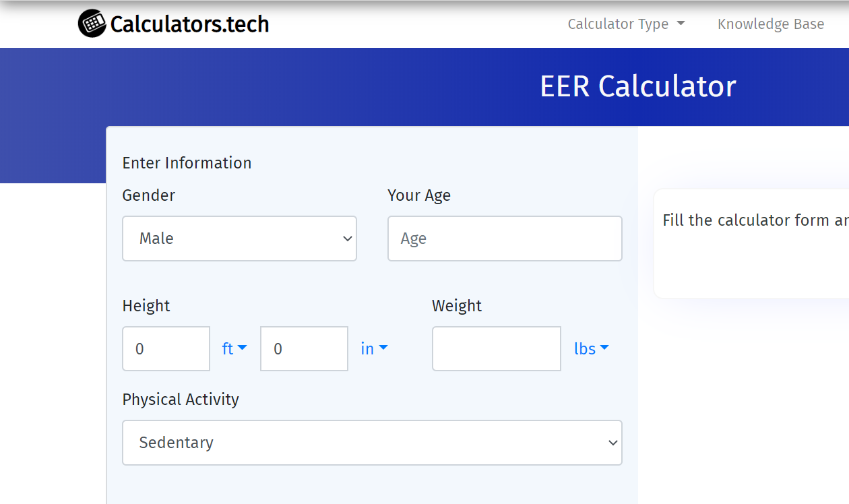Open the Physical Activity dropdown showing Sedentary
This screenshot has height=504, width=849.
(372, 443)
